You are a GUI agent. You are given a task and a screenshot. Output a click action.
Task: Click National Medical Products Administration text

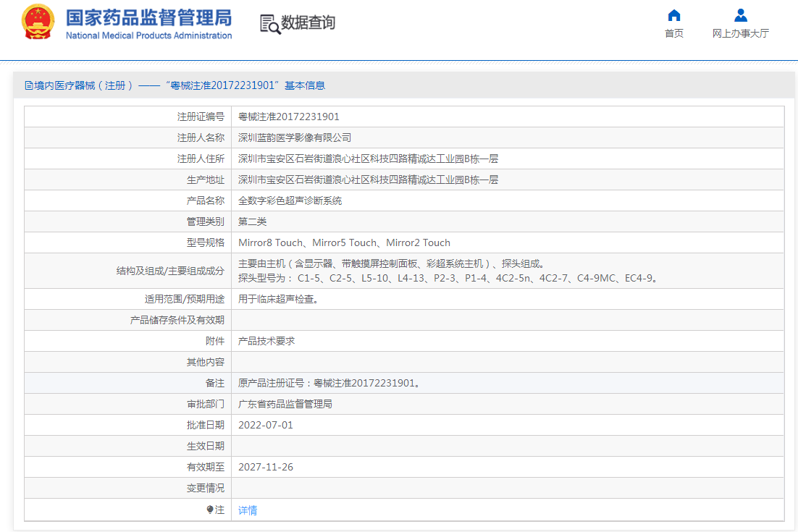148,35
